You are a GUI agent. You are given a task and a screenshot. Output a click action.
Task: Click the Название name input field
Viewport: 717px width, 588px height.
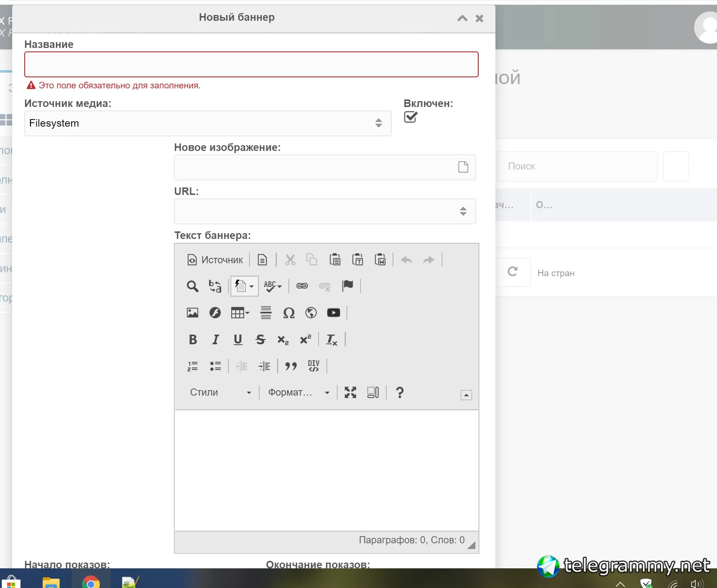(x=251, y=64)
